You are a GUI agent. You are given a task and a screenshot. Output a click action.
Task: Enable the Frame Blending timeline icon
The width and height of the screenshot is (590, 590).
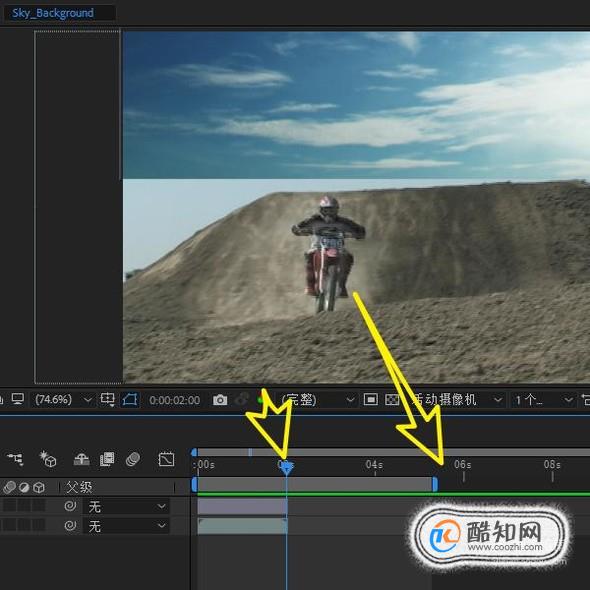(x=107, y=459)
